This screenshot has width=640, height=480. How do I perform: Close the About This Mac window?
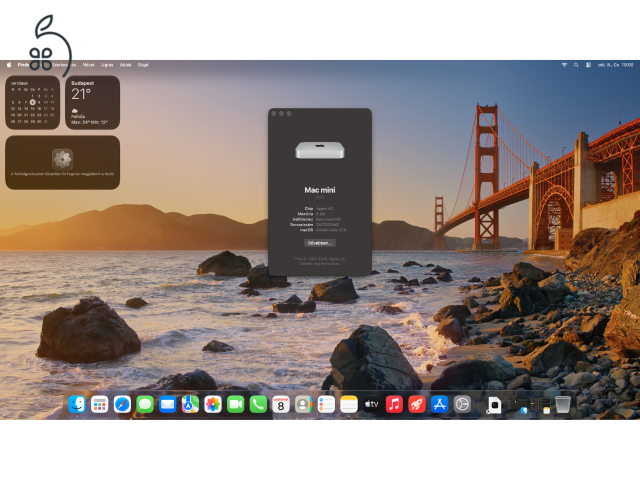274,113
